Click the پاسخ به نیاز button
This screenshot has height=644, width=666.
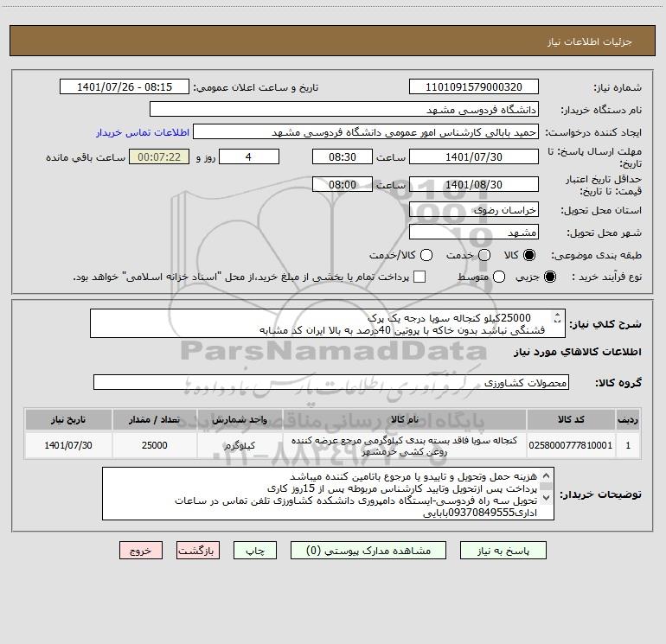pos(503,551)
